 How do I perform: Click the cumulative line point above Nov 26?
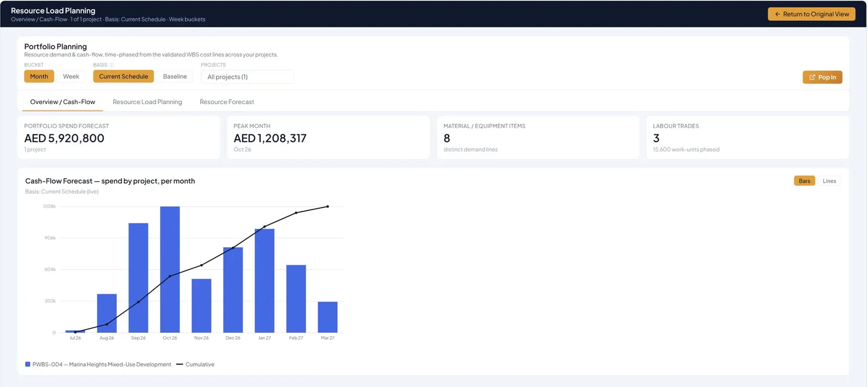point(201,265)
